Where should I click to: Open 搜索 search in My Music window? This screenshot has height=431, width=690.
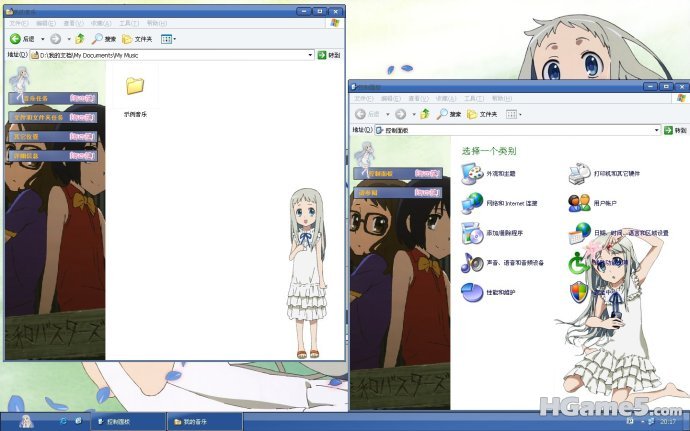coord(104,39)
